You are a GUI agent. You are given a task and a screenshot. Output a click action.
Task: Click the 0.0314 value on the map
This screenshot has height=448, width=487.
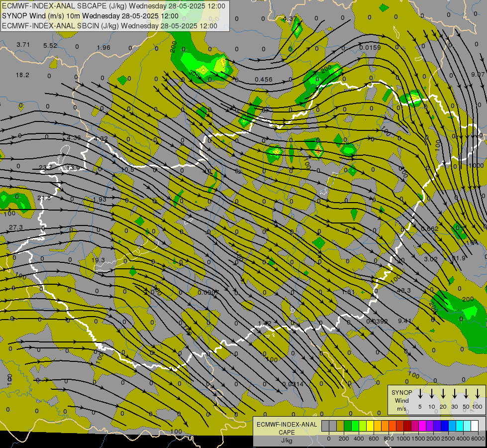(293, 384)
